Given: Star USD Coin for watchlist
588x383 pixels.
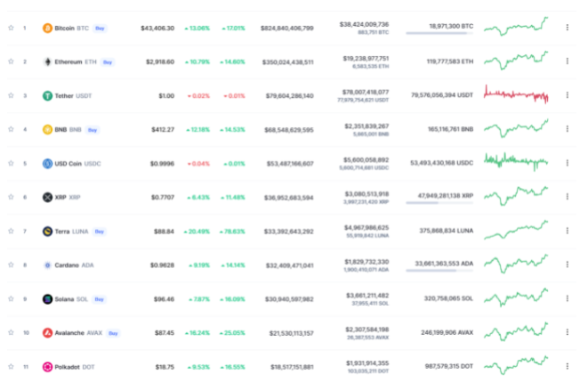Looking at the screenshot, I should click(11, 163).
